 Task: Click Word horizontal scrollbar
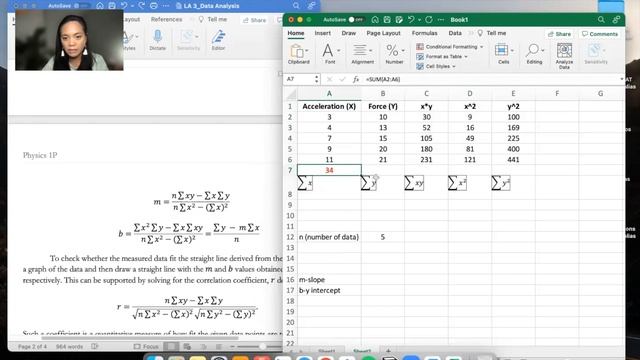point(140,338)
